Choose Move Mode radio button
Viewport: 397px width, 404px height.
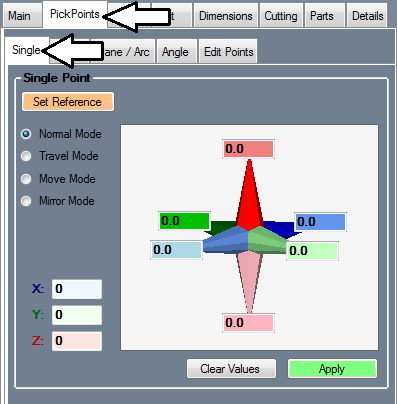26,179
